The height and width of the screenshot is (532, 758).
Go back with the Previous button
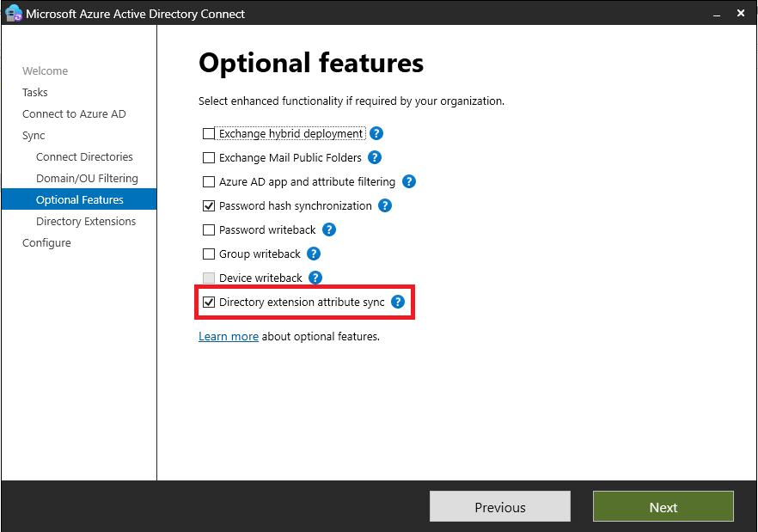499,507
